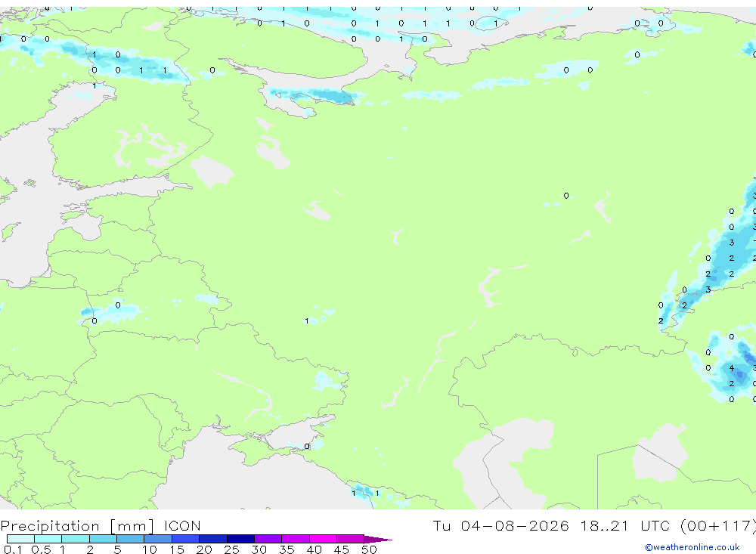Click the '10' legend scale label
Screen dimensions: 756x554
click(x=150, y=549)
